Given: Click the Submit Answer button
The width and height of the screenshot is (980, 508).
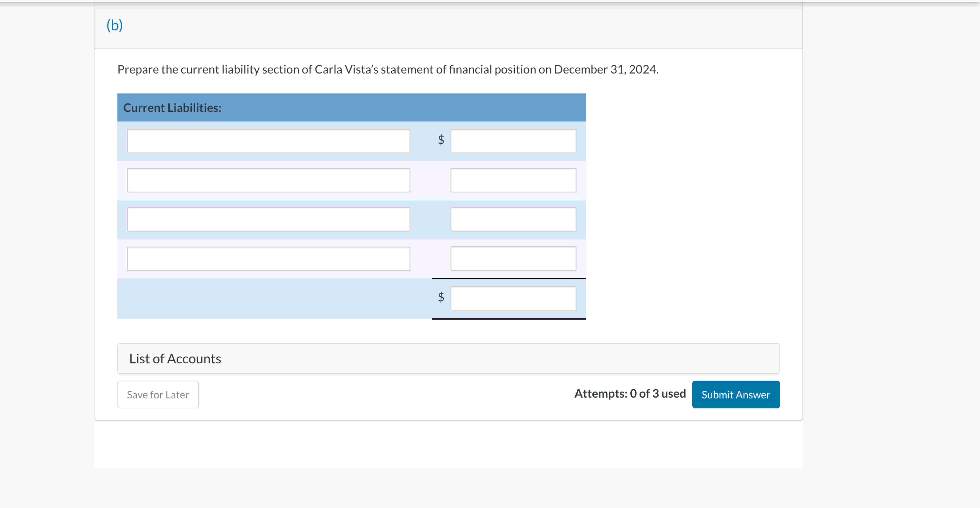Looking at the screenshot, I should [x=736, y=394].
